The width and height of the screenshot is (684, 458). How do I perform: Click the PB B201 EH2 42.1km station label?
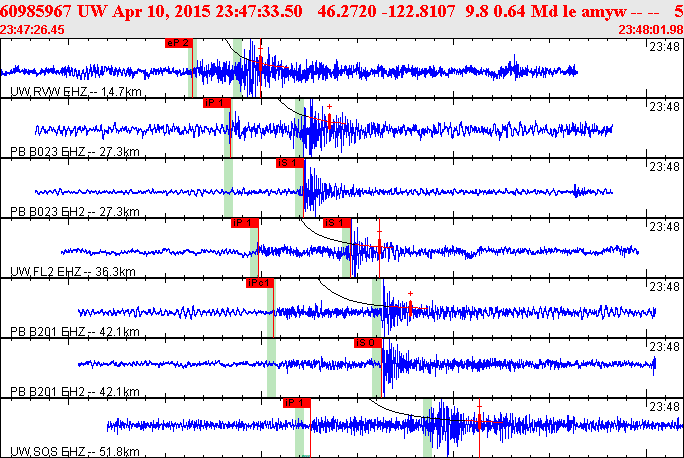[x=75, y=392]
